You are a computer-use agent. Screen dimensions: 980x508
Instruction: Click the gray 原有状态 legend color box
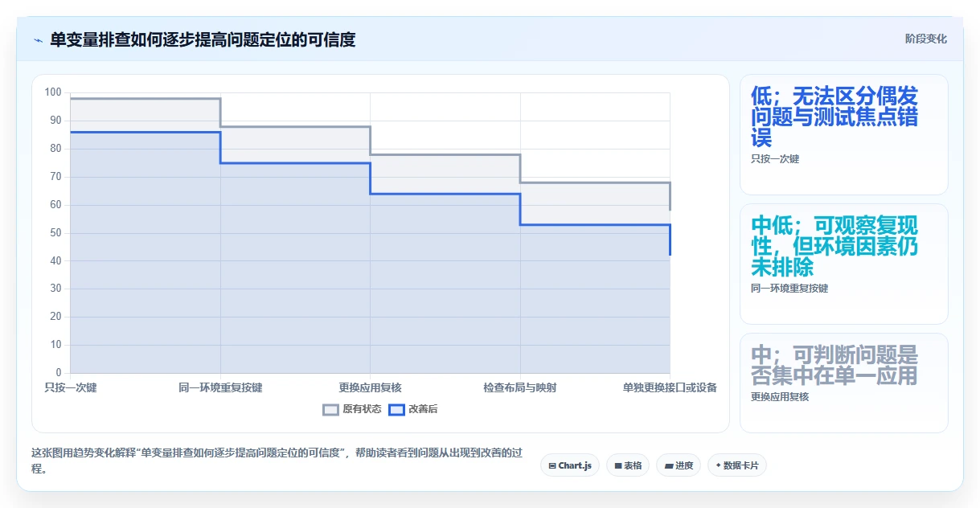click(x=330, y=409)
